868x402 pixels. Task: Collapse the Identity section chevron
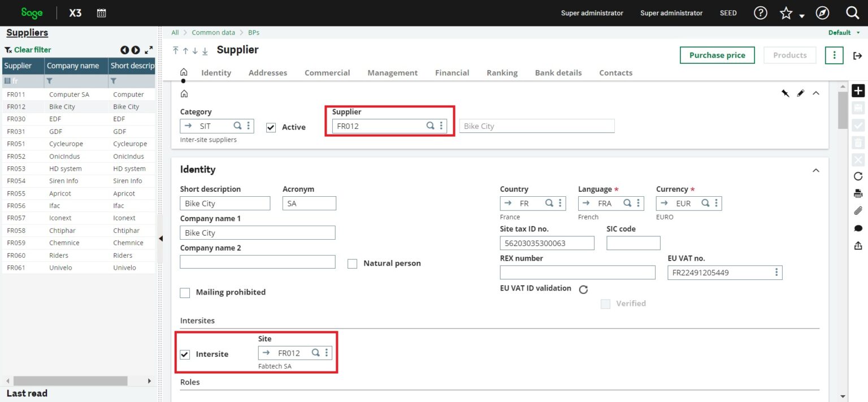815,170
